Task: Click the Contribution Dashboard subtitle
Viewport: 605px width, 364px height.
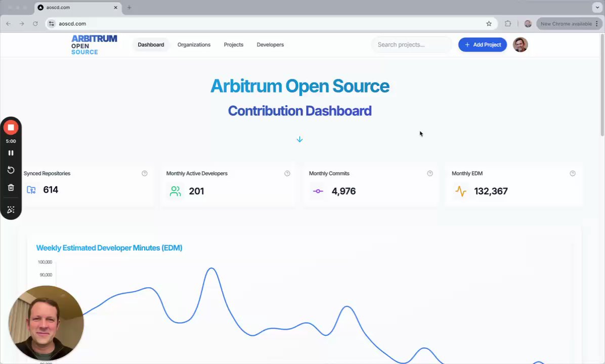Action: point(300,111)
